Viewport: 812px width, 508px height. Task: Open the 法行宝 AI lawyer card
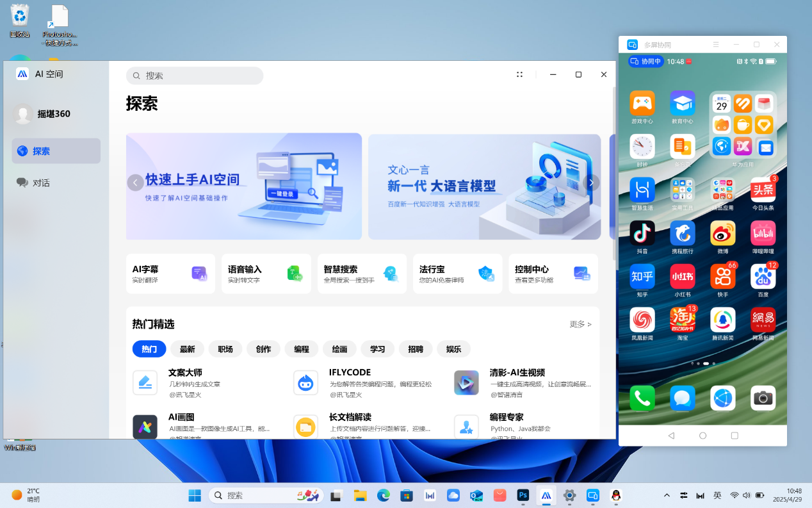click(x=457, y=274)
